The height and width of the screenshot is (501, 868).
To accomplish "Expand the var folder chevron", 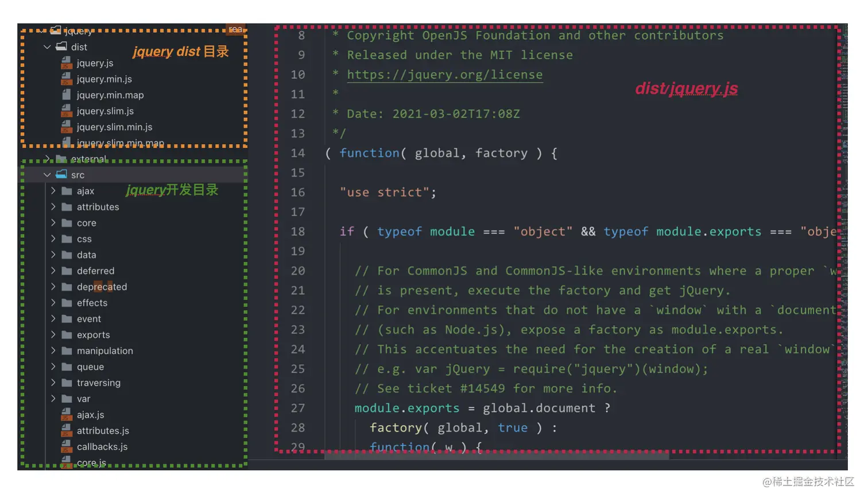I will click(x=53, y=399).
